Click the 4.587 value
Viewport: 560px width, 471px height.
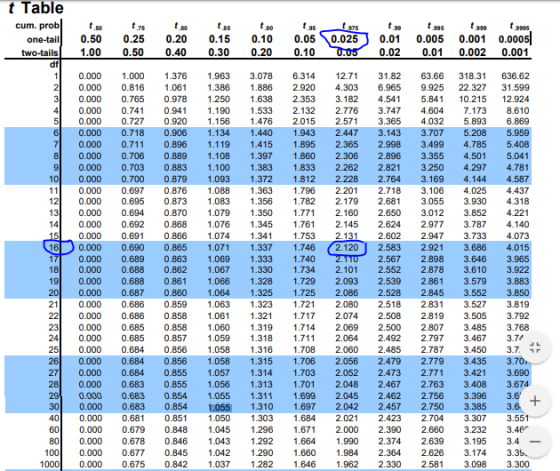pyautogui.click(x=518, y=179)
